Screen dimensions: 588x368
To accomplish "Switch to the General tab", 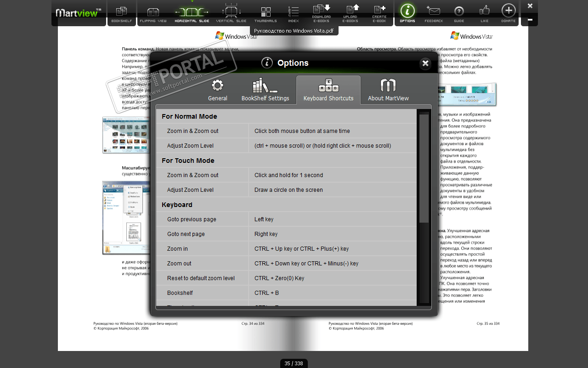I will 218,90.
